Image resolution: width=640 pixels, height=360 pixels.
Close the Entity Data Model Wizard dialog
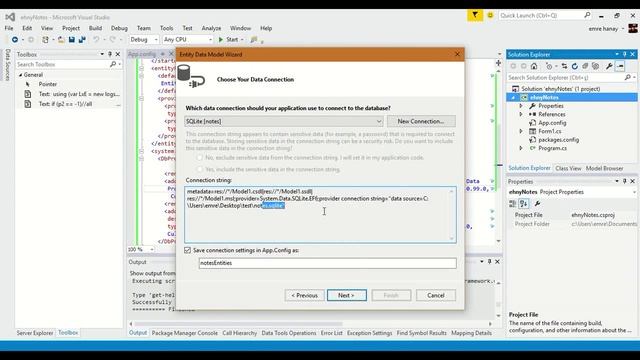click(x=457, y=54)
